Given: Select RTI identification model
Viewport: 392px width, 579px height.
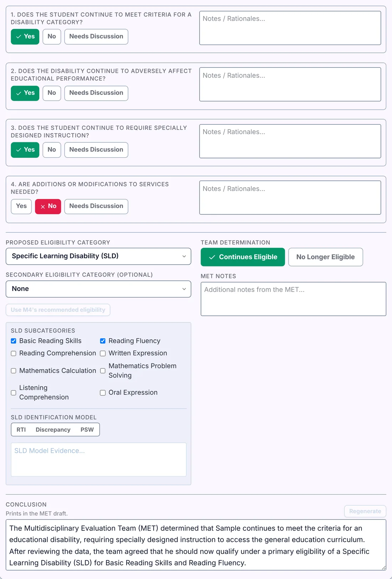Looking at the screenshot, I should [21, 430].
